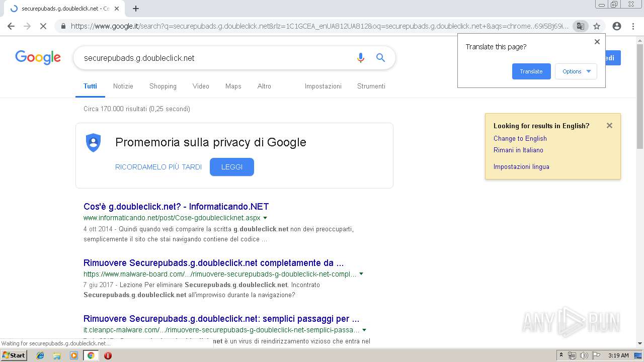Click the action center flag icon
Image resolution: width=644 pixels, height=362 pixels.
point(595,355)
